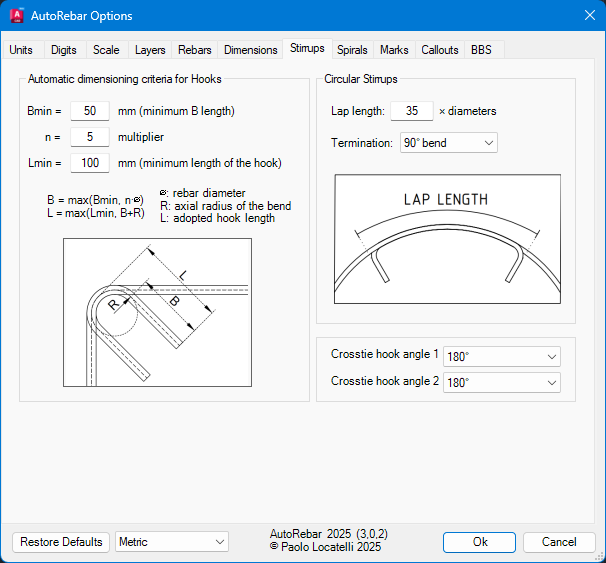606x563 pixels.
Task: Click the Bmin minimum B length field
Action: (x=90, y=111)
